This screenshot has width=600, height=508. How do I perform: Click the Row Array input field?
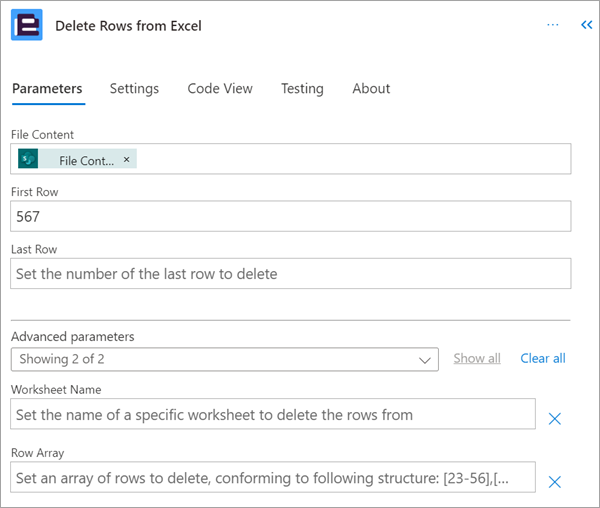pos(273,477)
